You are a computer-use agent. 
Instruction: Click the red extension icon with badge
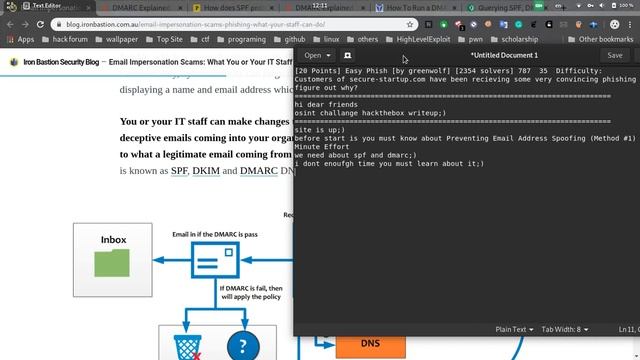(x=459, y=25)
